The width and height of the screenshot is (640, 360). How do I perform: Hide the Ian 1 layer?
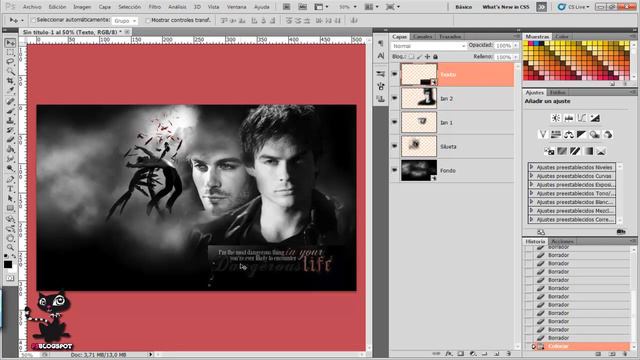point(394,122)
